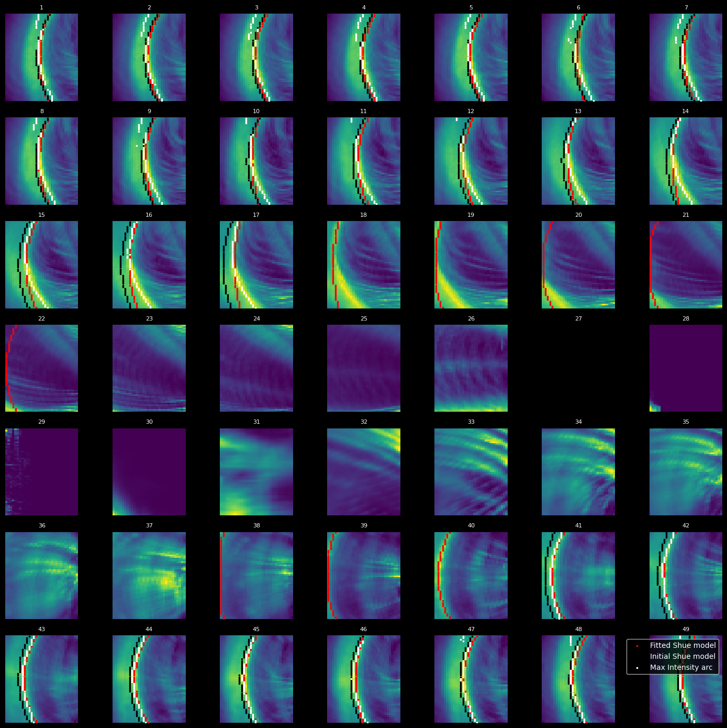Click subplot panel numbered 15
Viewport: 727px width, 728px height.
(x=42, y=264)
